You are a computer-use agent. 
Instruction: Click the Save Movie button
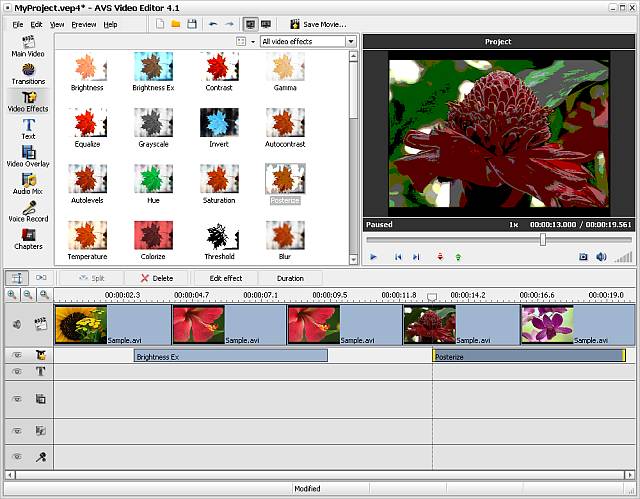point(318,24)
